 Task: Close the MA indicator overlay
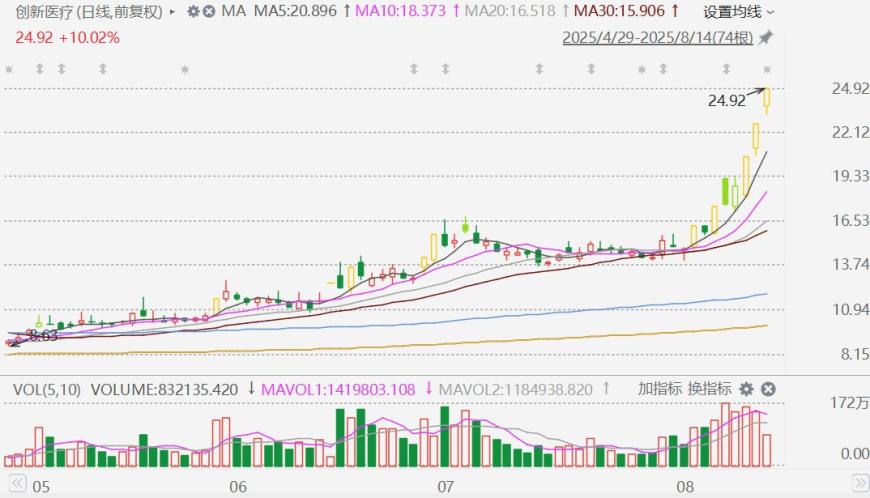click(x=208, y=12)
